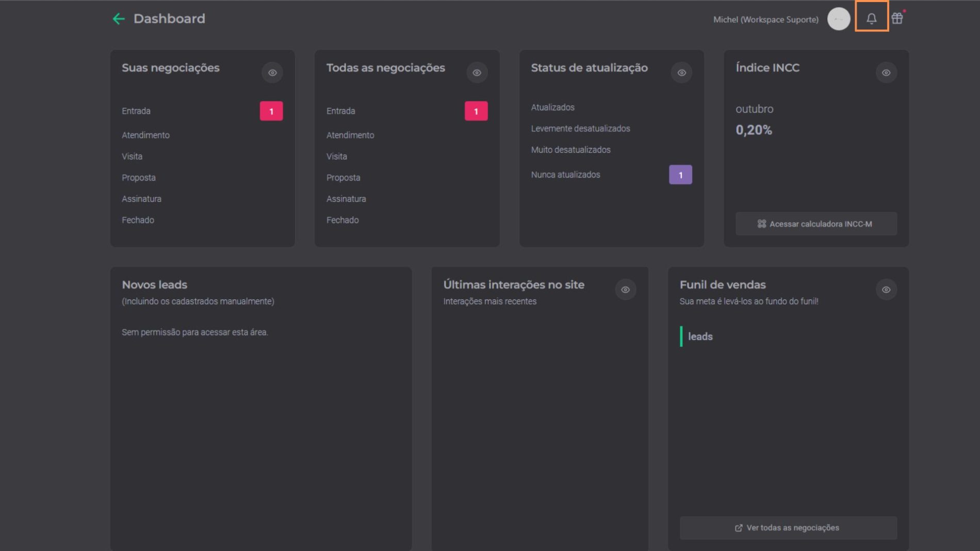Viewport: 980px width, 551px height.
Task: Click the 0,20% INCC value
Action: point(754,130)
